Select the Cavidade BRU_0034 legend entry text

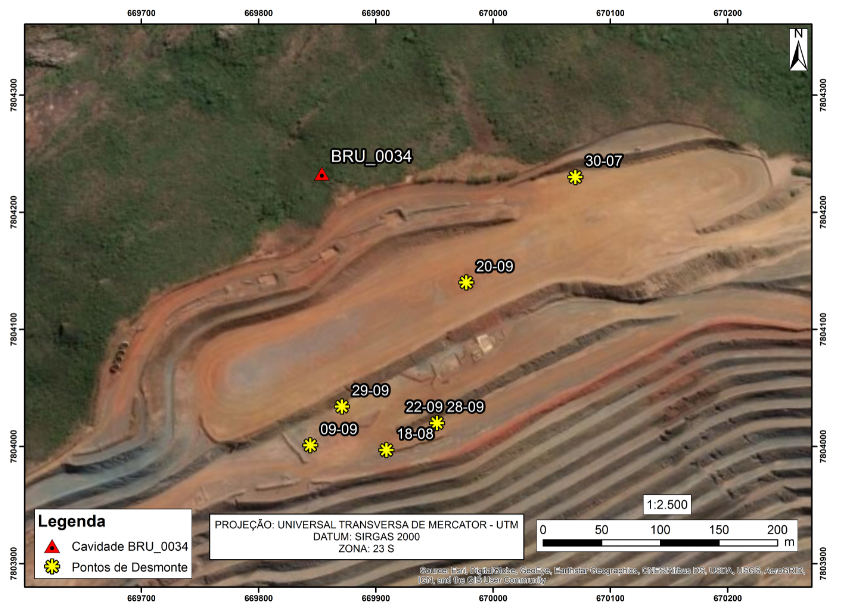tap(128, 547)
